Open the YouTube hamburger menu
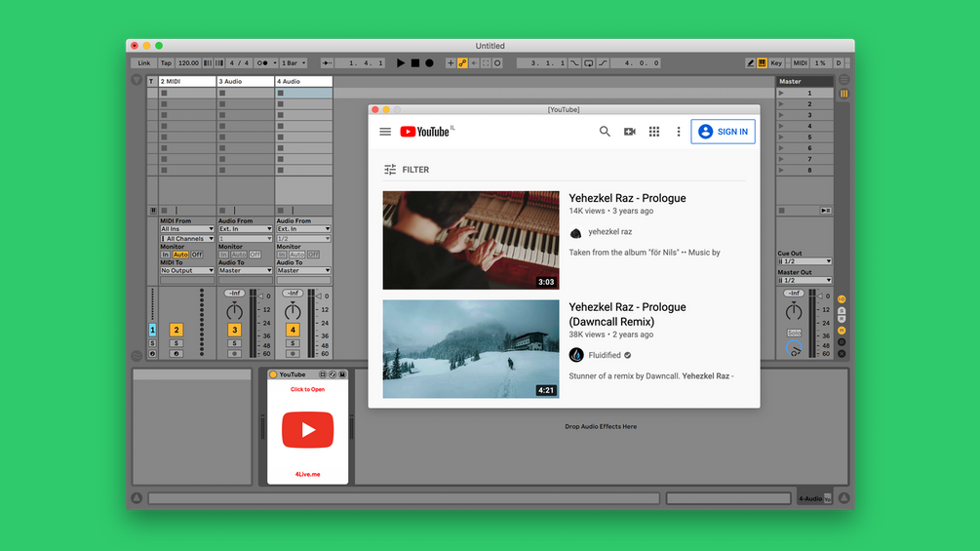Image resolution: width=980 pixels, height=551 pixels. point(385,132)
